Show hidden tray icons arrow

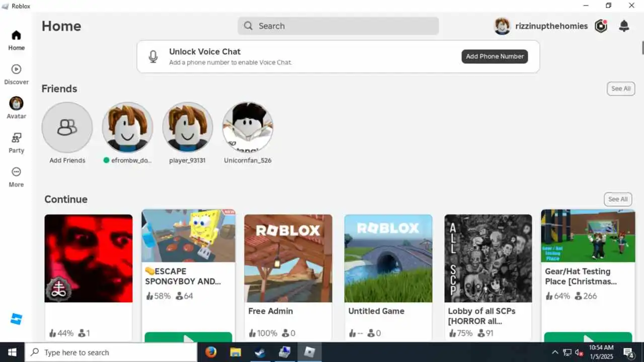(x=555, y=352)
